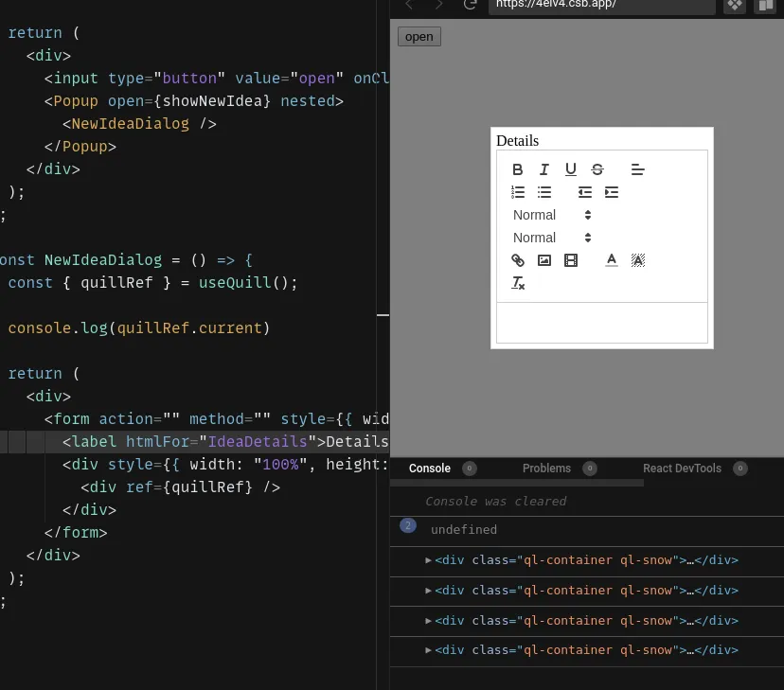784x690 pixels.
Task: Open the text color picker
Action: tap(611, 259)
